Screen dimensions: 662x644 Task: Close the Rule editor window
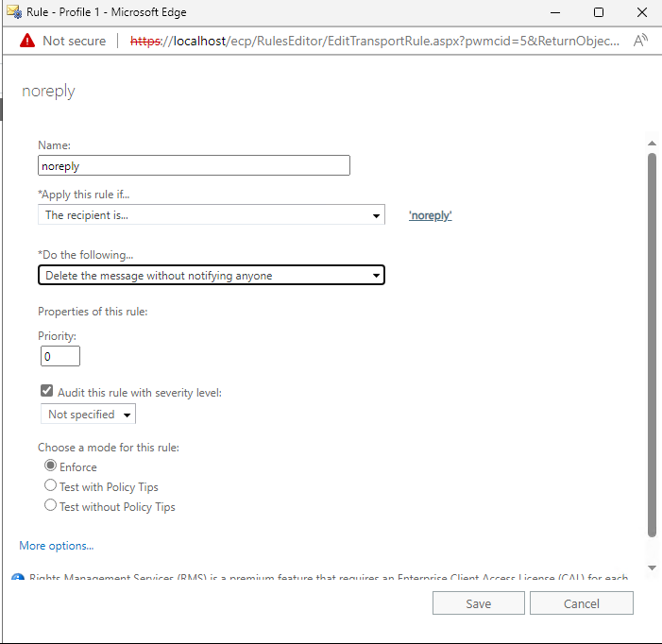pos(640,12)
